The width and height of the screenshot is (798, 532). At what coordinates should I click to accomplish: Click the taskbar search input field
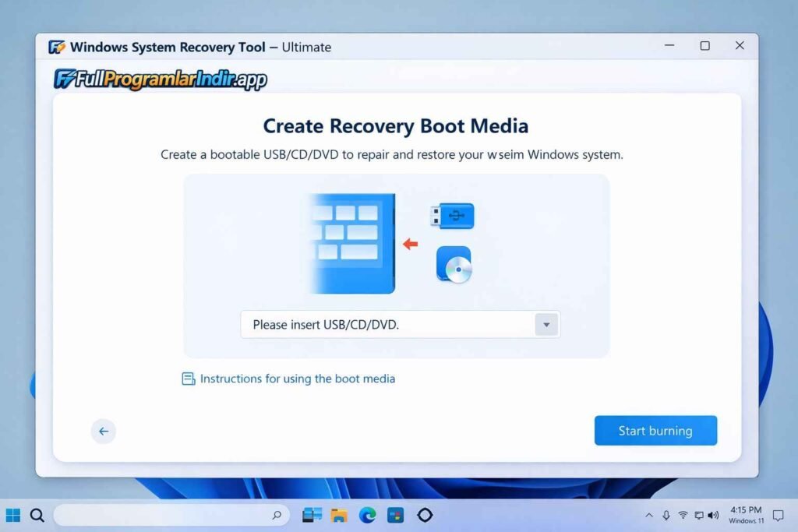point(164,515)
